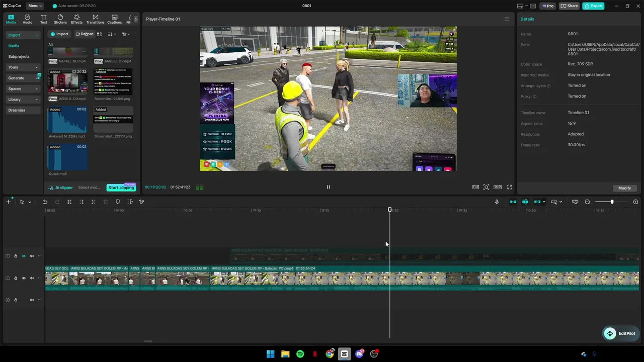The image size is (644, 362).
Task: Open the linkage options dropdown arrow
Action: (x=544, y=202)
